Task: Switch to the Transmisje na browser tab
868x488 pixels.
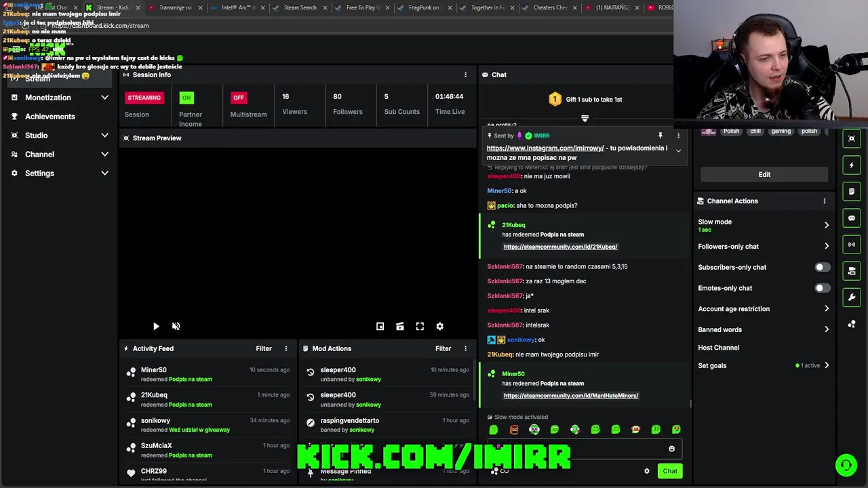Action: [175, 7]
